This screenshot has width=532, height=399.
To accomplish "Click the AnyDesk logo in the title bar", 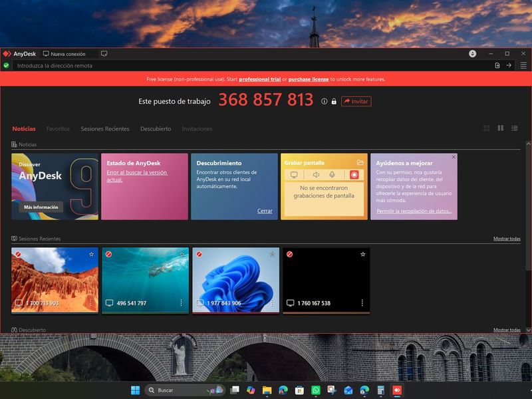I will tap(7, 54).
